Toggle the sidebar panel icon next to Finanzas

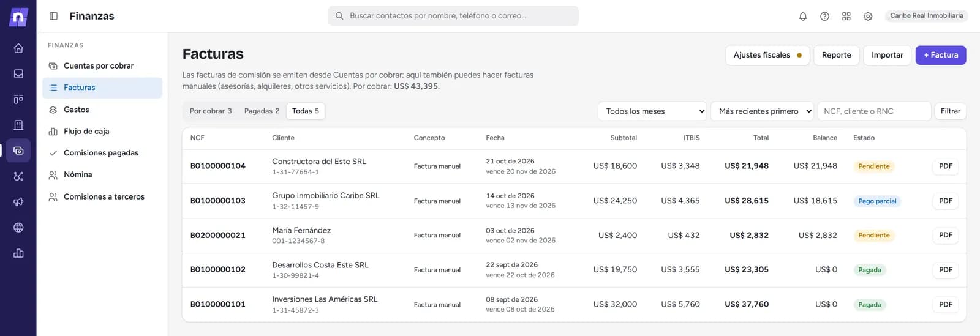click(x=53, y=16)
